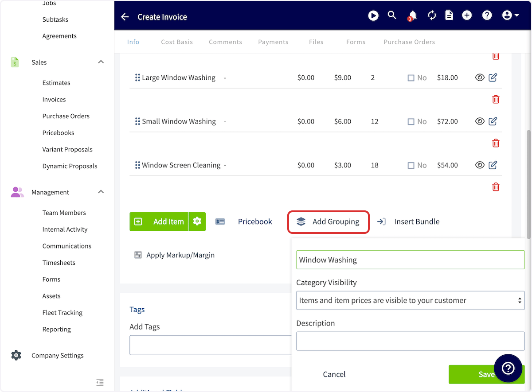
Task: Open Company Settings gear icon
Action: click(x=16, y=355)
